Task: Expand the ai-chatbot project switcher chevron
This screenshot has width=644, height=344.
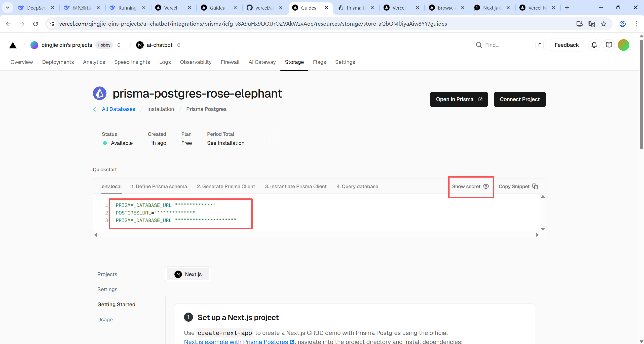Action: tap(179, 45)
